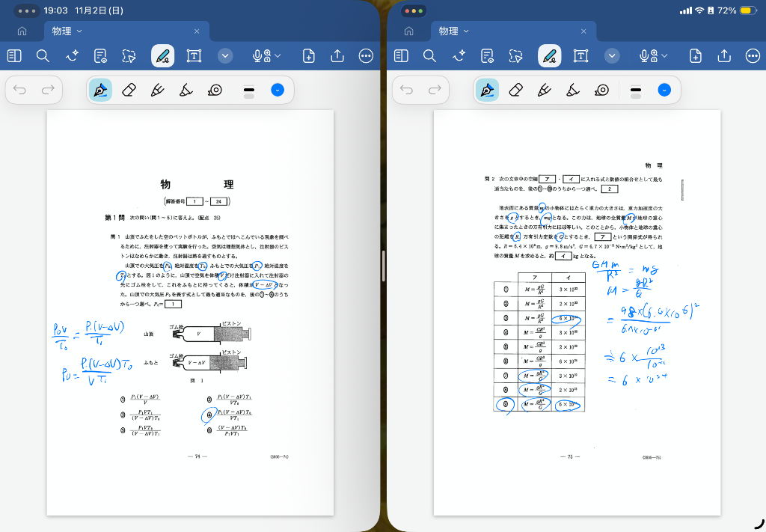766x532 pixels.
Task: Toggle the page sidebar in the right window
Action: [x=401, y=56]
